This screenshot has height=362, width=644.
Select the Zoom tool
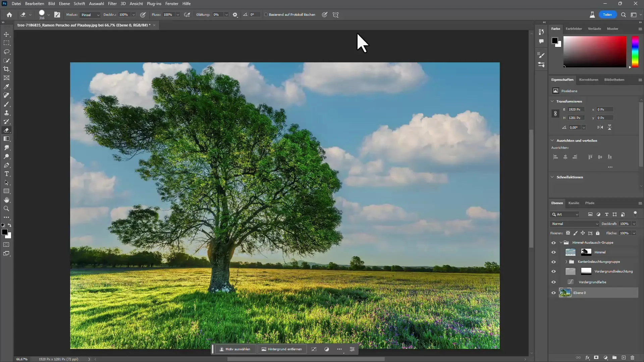point(7,208)
